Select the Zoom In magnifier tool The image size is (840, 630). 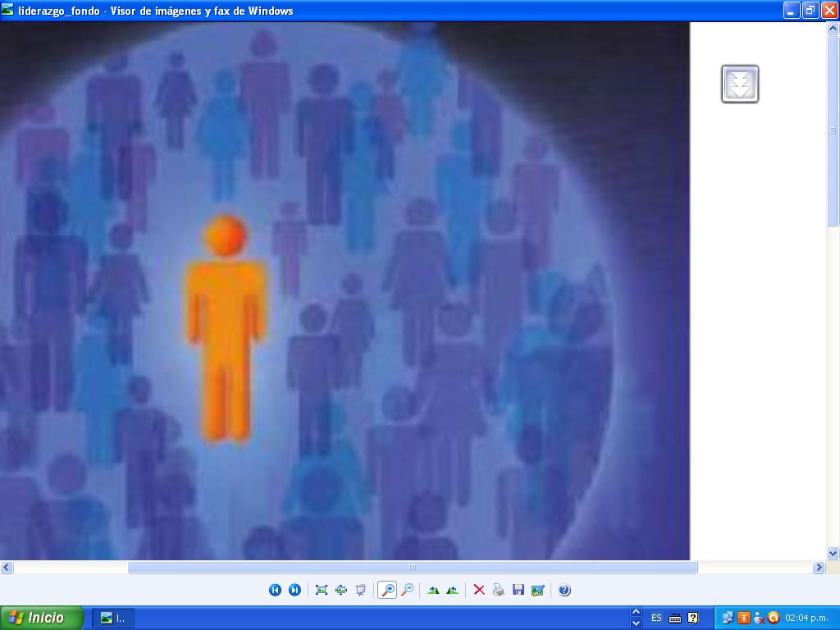pyautogui.click(x=388, y=590)
